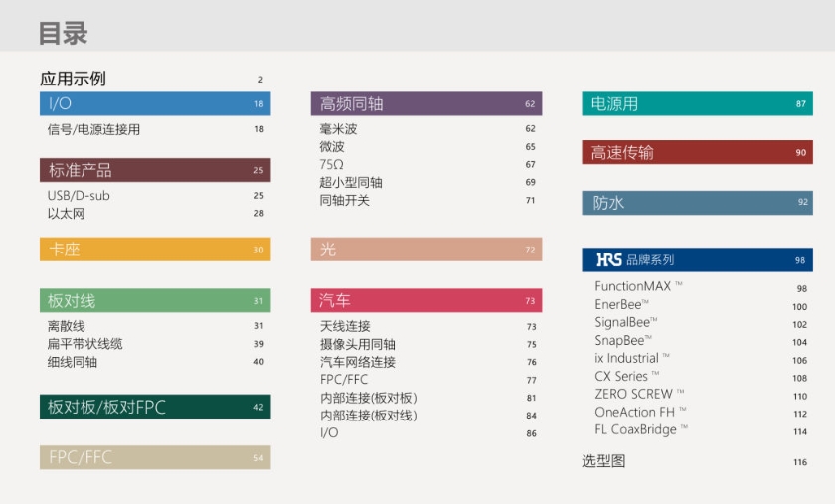Go to I/O entry under 汽车
Screen dimensions: 835x504
[329, 433]
